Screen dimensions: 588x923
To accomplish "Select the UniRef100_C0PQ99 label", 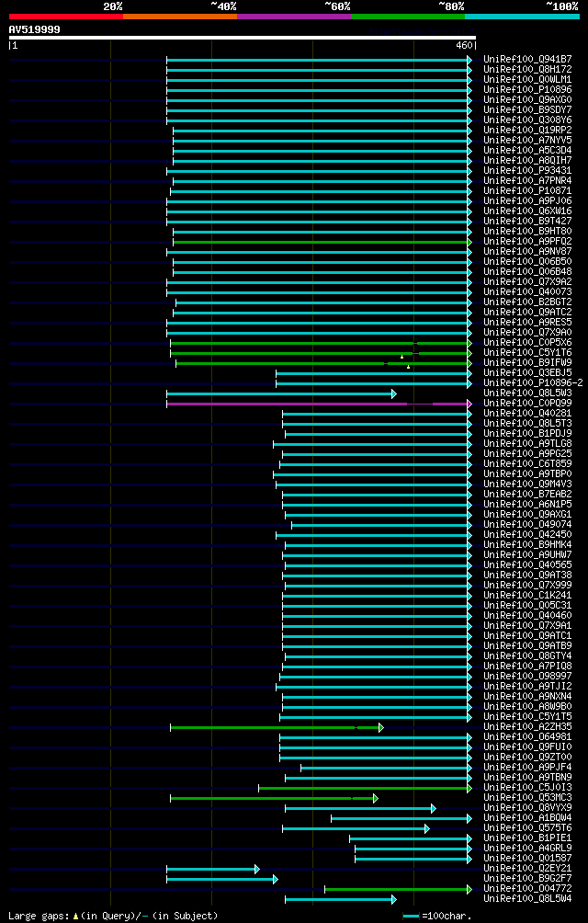I will [x=527, y=404].
